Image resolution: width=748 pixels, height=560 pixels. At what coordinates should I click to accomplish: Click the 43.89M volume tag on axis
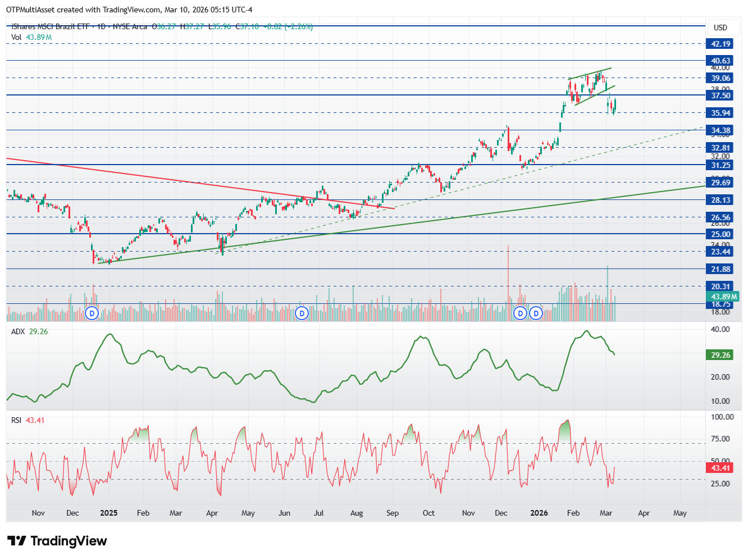(x=723, y=297)
